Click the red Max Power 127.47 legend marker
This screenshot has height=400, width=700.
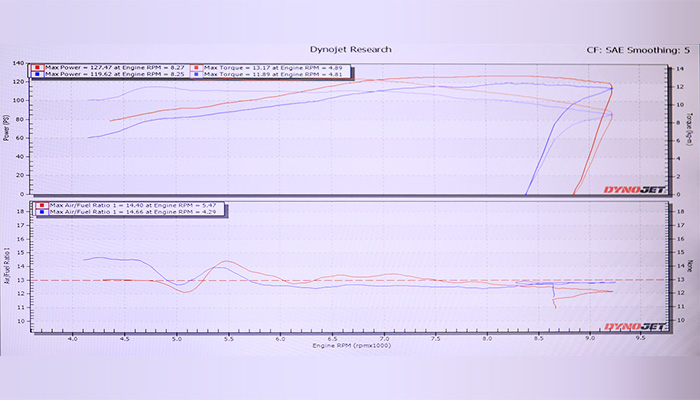(37, 66)
